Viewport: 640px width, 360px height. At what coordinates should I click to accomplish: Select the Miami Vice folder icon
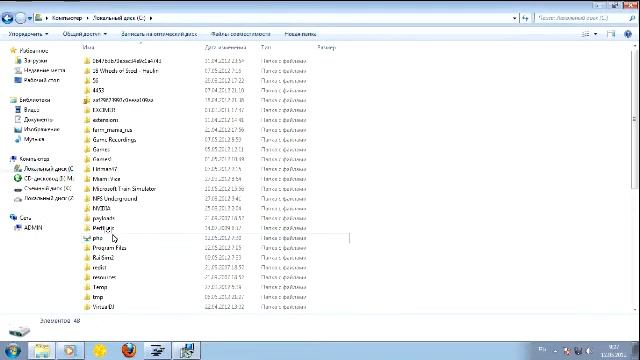pos(87,179)
